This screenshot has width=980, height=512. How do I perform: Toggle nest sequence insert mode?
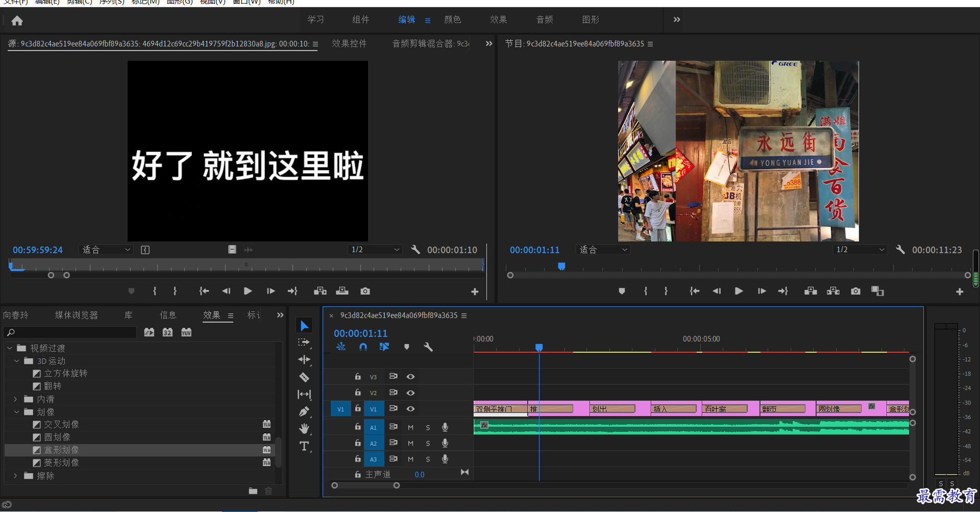click(x=341, y=347)
